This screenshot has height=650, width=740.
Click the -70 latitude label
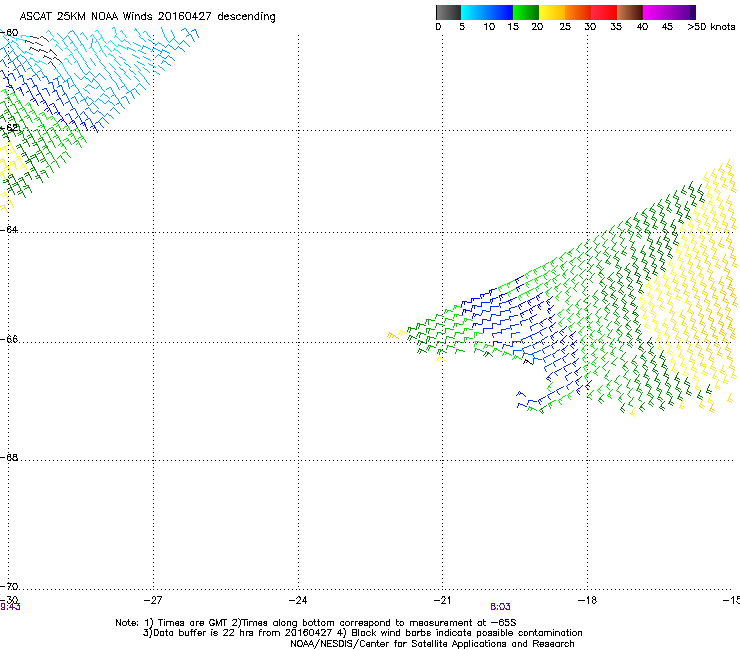tap(9, 586)
